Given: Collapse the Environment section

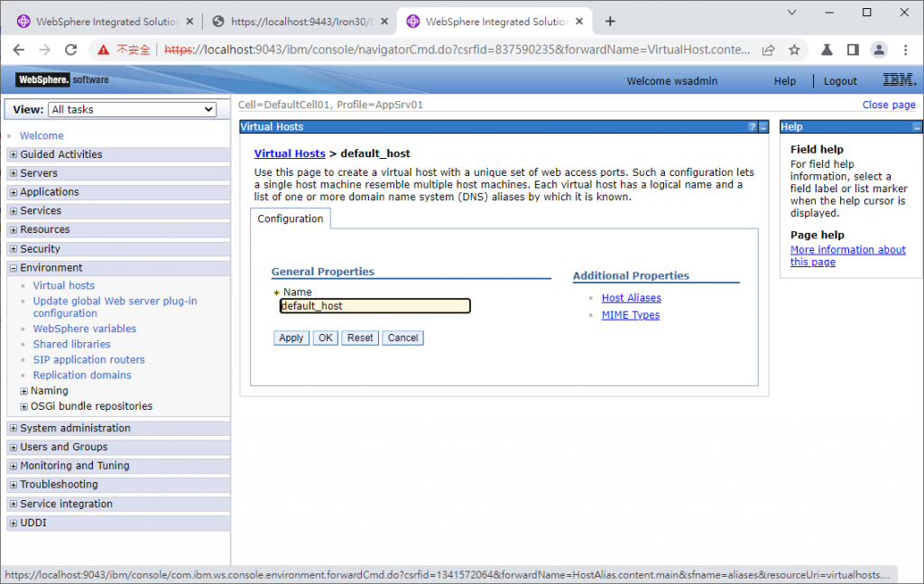Looking at the screenshot, I should point(14,267).
